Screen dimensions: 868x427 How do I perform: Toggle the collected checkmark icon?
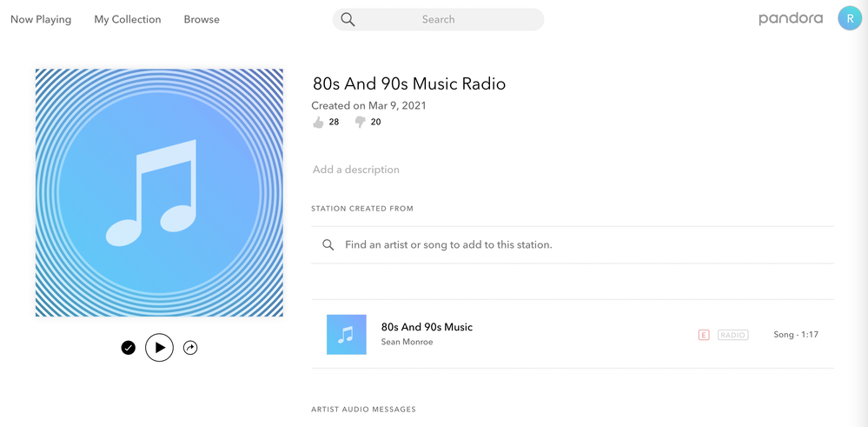pos(129,348)
